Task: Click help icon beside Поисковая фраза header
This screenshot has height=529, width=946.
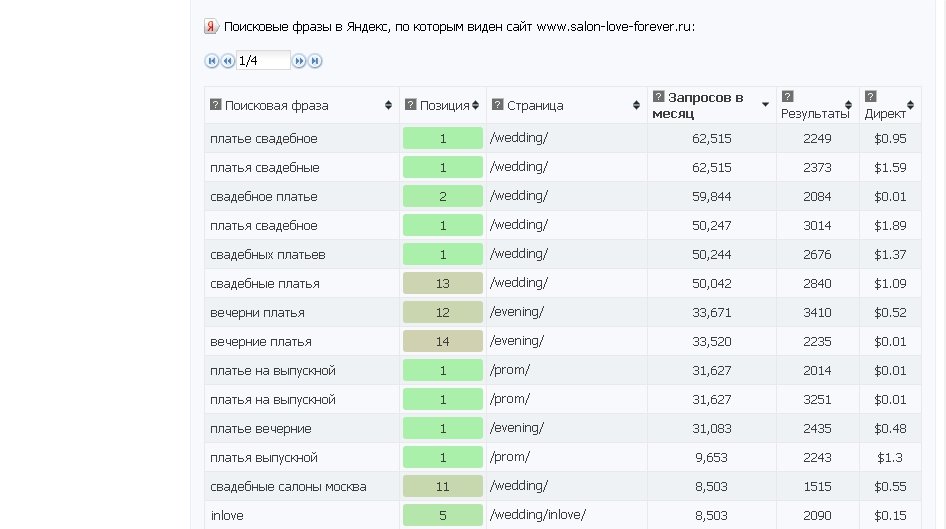Action: point(215,104)
